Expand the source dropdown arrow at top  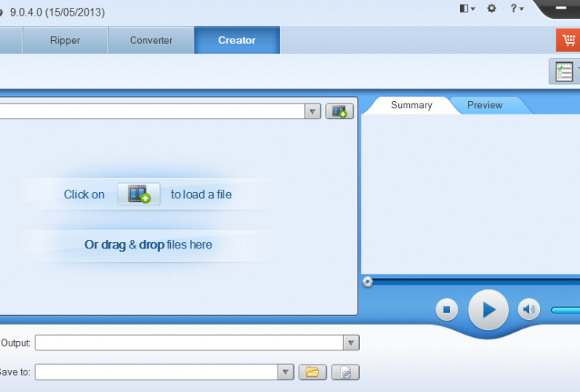(x=314, y=111)
